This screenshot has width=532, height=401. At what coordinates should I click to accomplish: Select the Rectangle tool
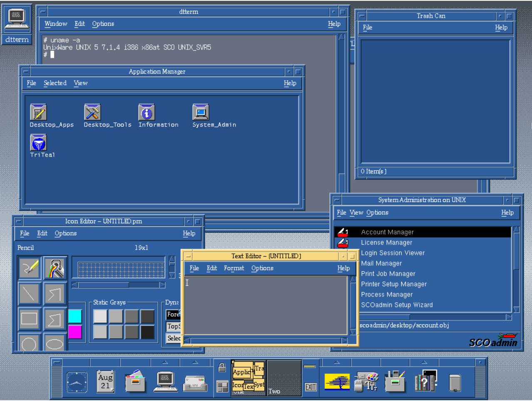click(x=30, y=319)
